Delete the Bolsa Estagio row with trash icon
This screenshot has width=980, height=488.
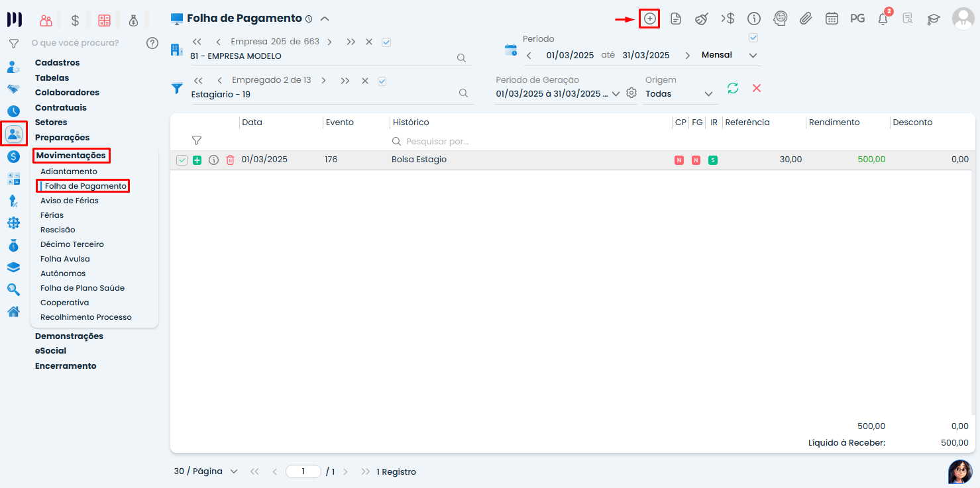[x=230, y=160]
